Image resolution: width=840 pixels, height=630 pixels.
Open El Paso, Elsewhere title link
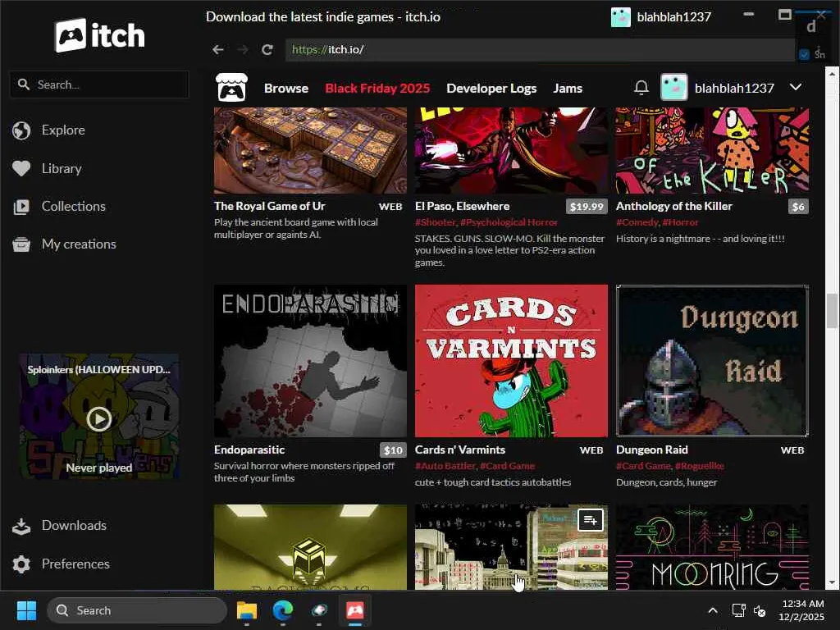(x=462, y=206)
